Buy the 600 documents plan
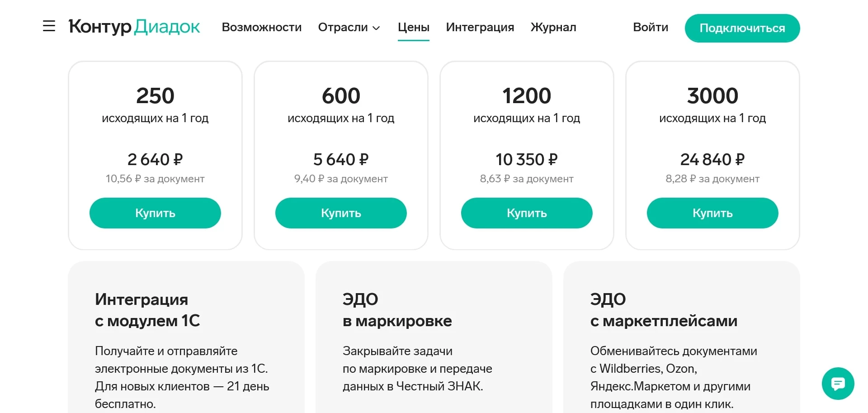 [341, 213]
